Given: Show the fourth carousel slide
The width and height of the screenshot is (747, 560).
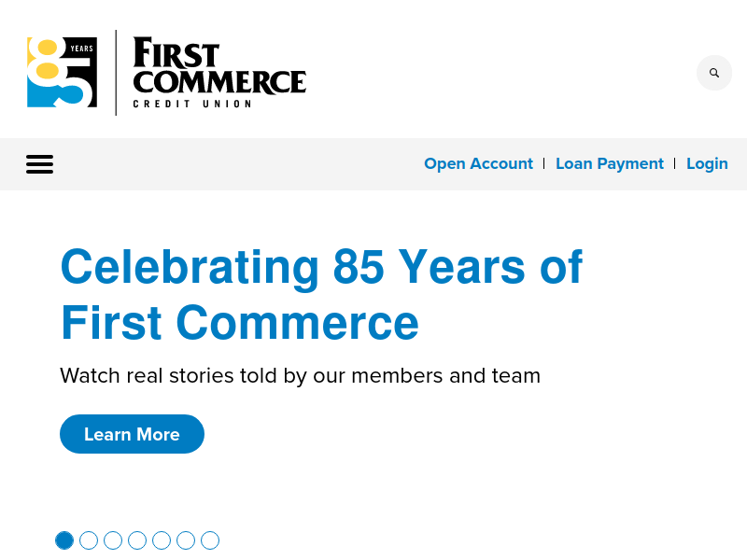Looking at the screenshot, I should click(137, 540).
